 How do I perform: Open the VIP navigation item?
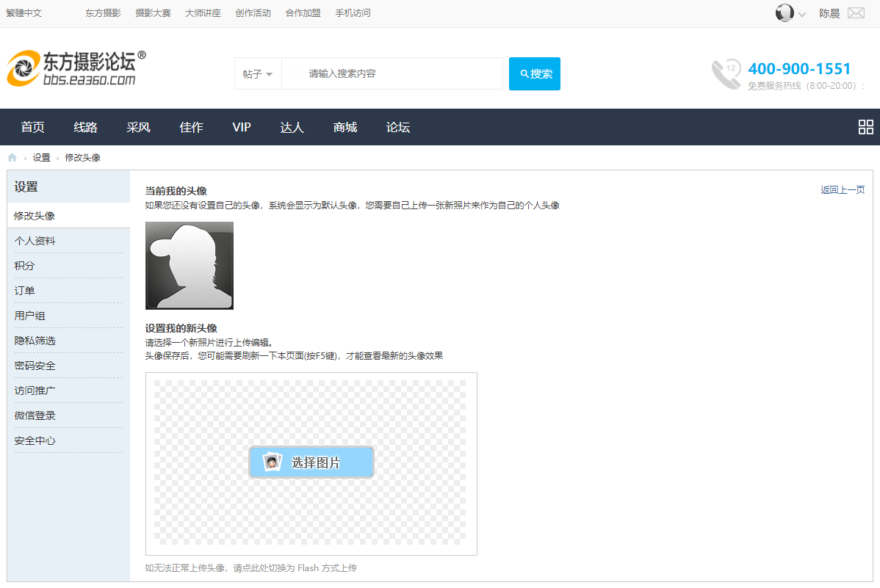tap(241, 126)
